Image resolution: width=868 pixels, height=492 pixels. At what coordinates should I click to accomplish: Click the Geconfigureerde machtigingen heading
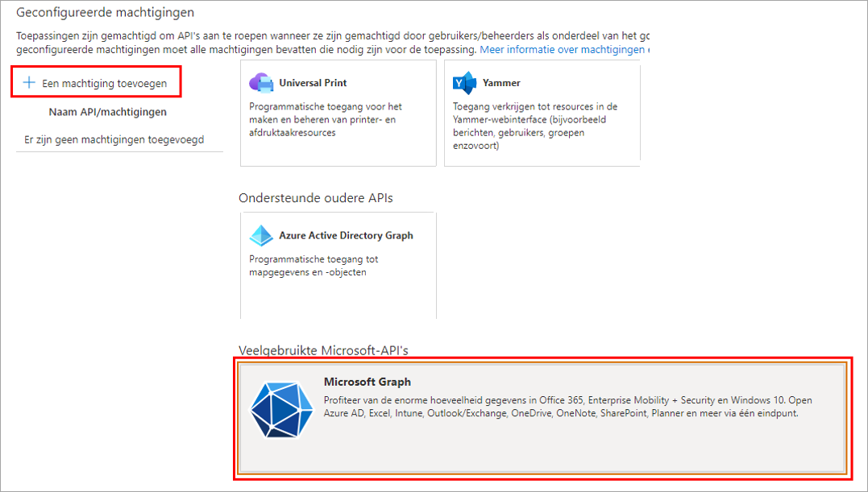(106, 12)
